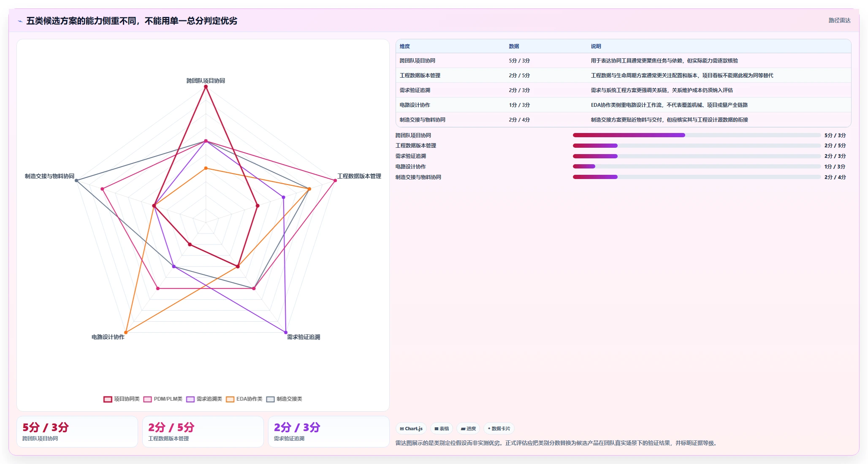Select the 跨团队项目协同 table row name
Image resolution: width=868 pixels, height=464 pixels.
tap(418, 61)
